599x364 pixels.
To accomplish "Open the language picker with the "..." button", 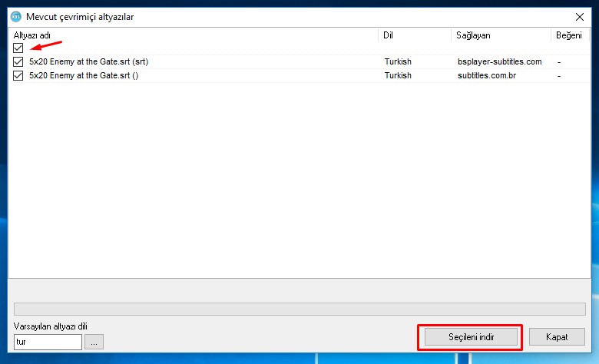I will point(94,342).
